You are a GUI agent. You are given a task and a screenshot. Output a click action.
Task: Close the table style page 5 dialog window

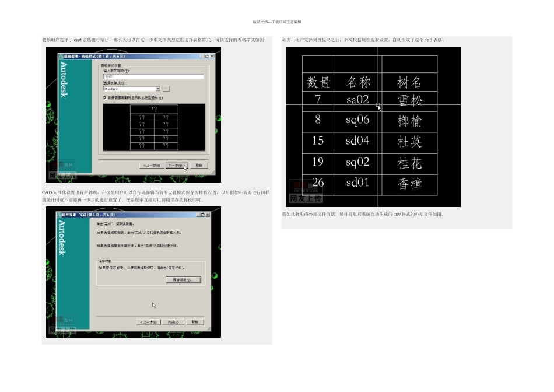(211, 57)
